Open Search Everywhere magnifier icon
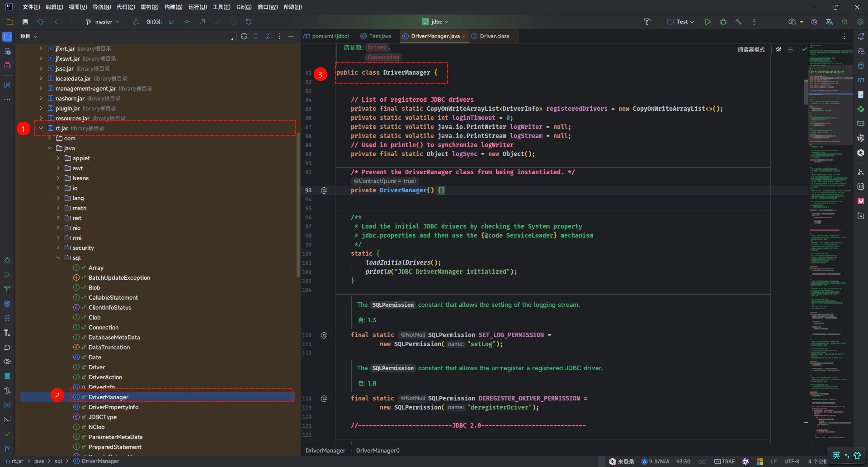The width and height of the screenshot is (868, 467). tap(844, 22)
